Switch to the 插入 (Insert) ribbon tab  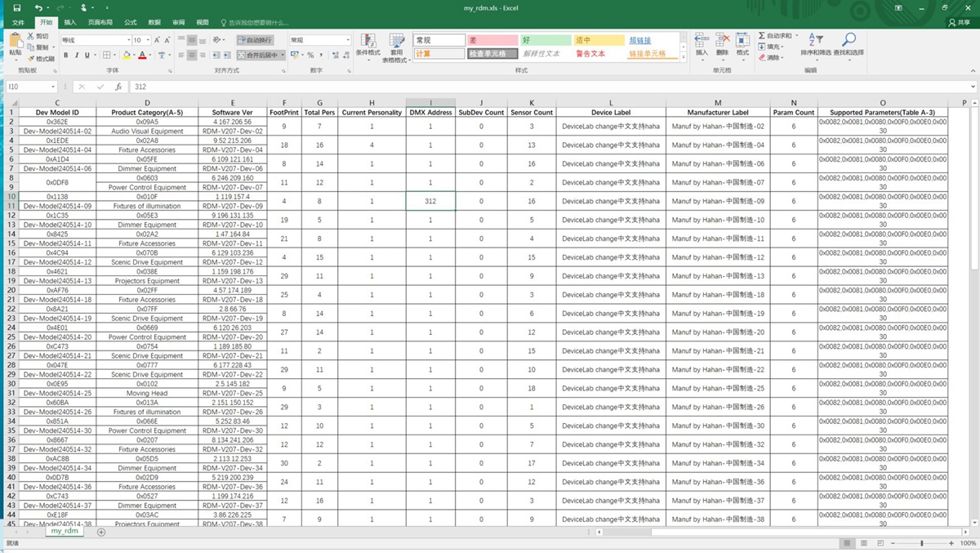tap(70, 23)
